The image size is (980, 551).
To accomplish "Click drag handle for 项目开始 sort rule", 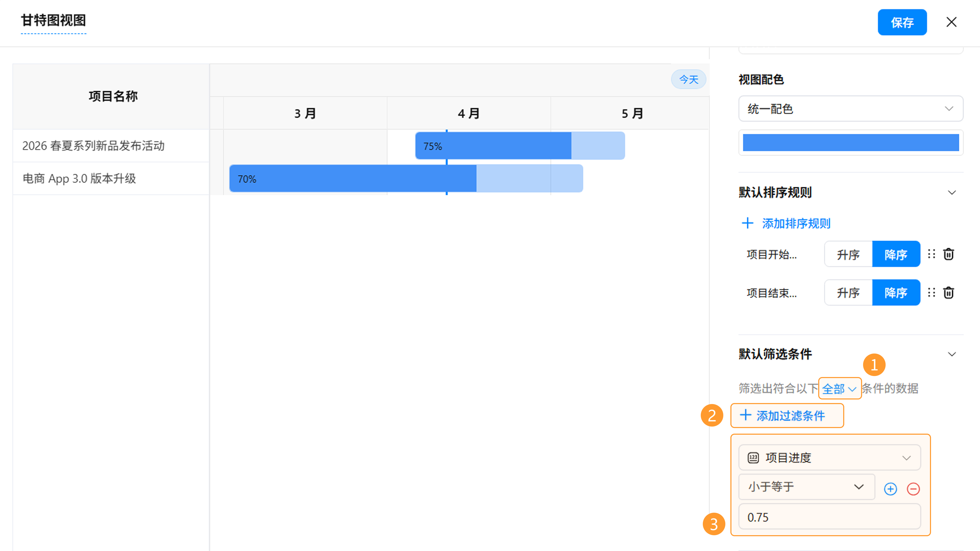I will (x=931, y=254).
